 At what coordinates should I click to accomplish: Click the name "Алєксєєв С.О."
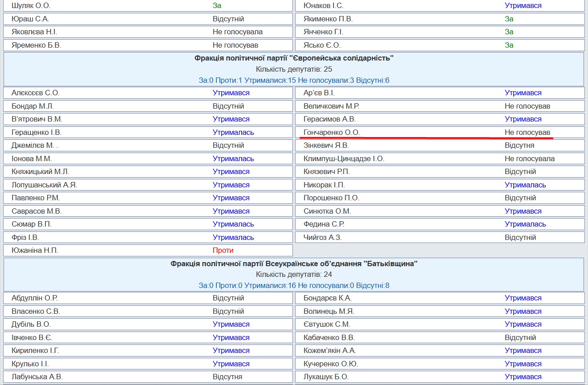click(x=36, y=93)
